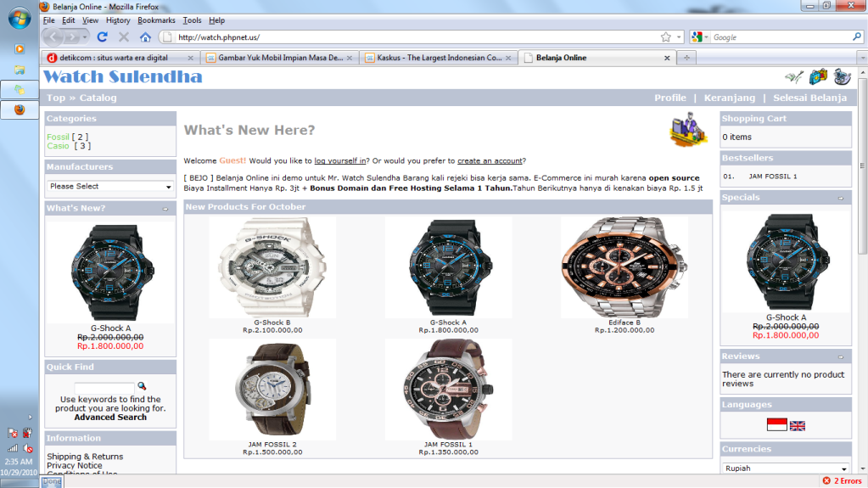Open the Windows Explorer taskbar icon

pyautogui.click(x=20, y=70)
